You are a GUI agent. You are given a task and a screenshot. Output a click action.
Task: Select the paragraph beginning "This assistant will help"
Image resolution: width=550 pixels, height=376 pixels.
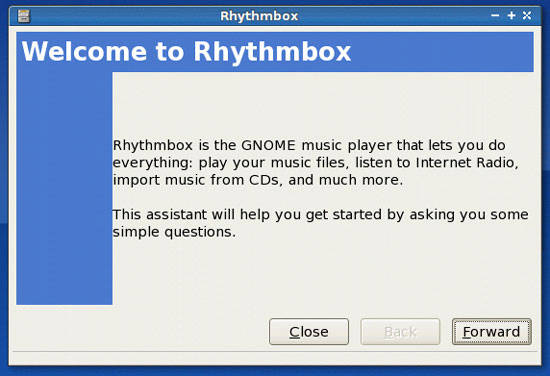pyautogui.click(x=320, y=223)
